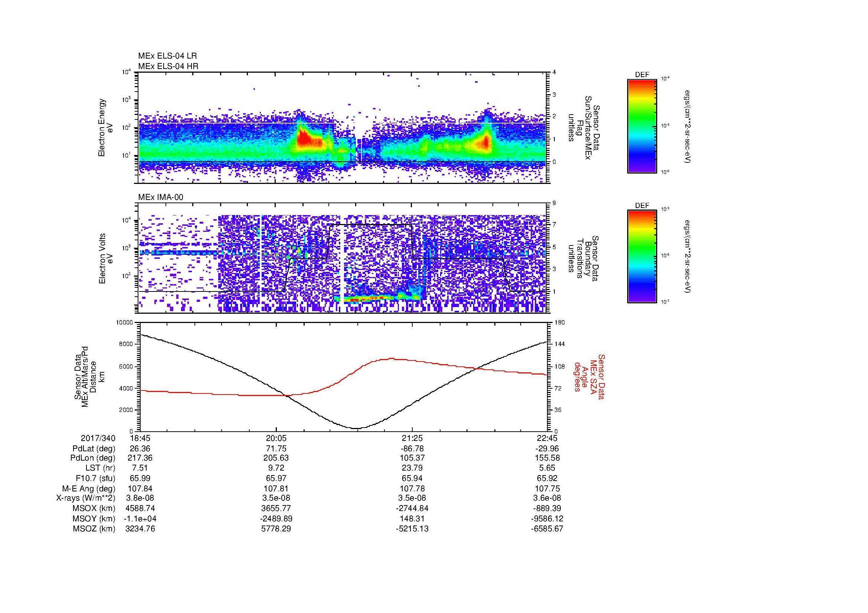Click the MSOX value 4588.74
The image size is (868, 613).
(140, 508)
